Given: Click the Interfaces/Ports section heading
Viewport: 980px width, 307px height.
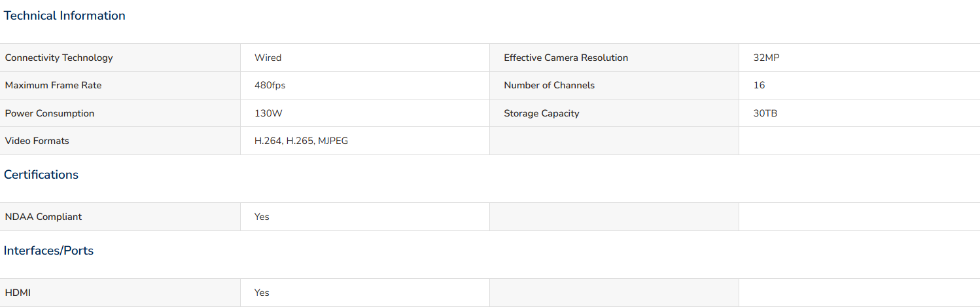Looking at the screenshot, I should 49,251.
